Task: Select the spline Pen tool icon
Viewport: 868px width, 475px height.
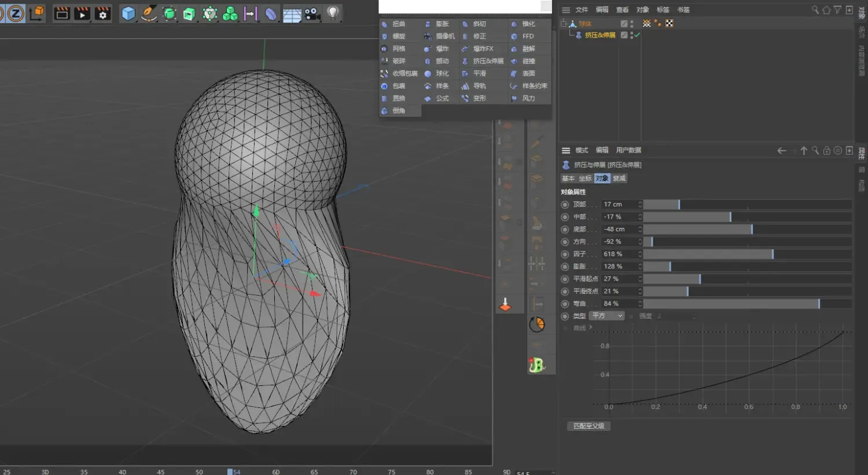Action: (149, 13)
